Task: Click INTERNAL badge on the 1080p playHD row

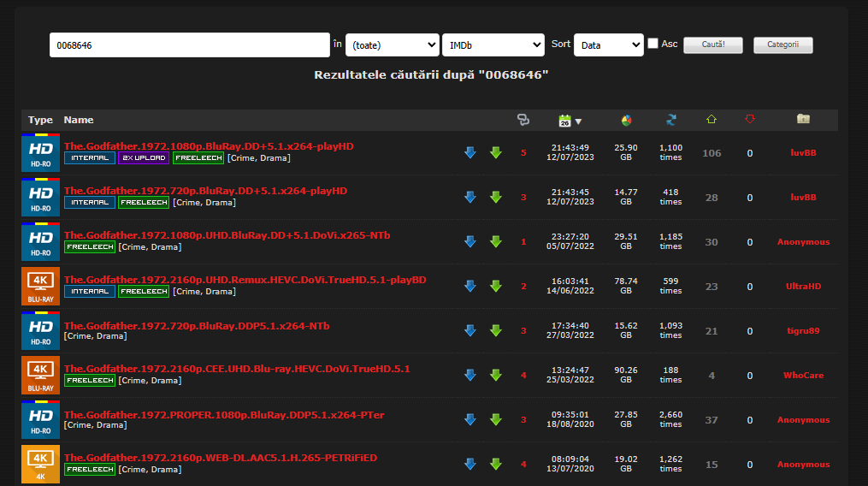Action: pyautogui.click(x=90, y=158)
